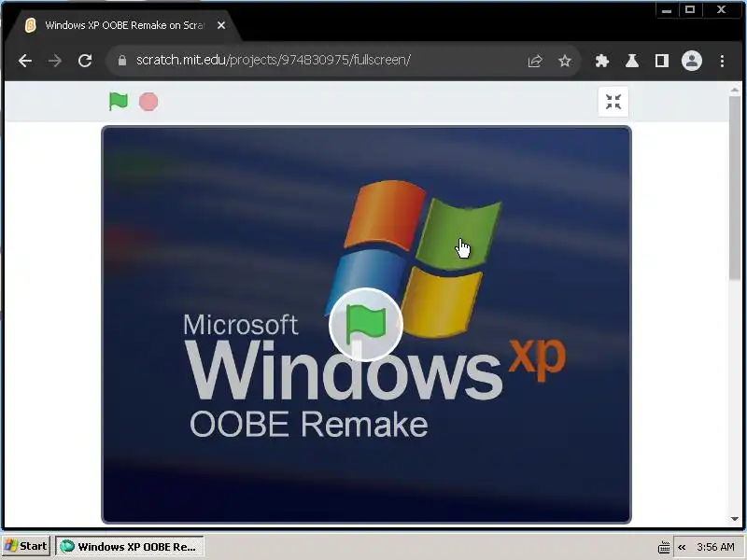Click the Windows flag logo on stage

(x=413, y=259)
